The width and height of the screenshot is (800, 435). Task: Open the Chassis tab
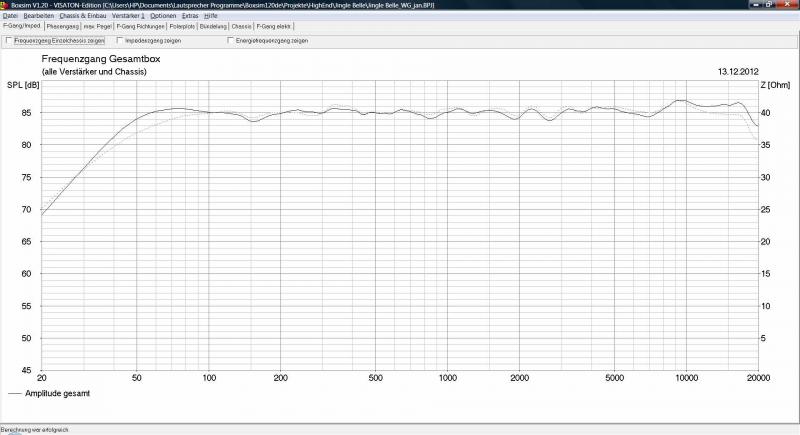[x=241, y=26]
